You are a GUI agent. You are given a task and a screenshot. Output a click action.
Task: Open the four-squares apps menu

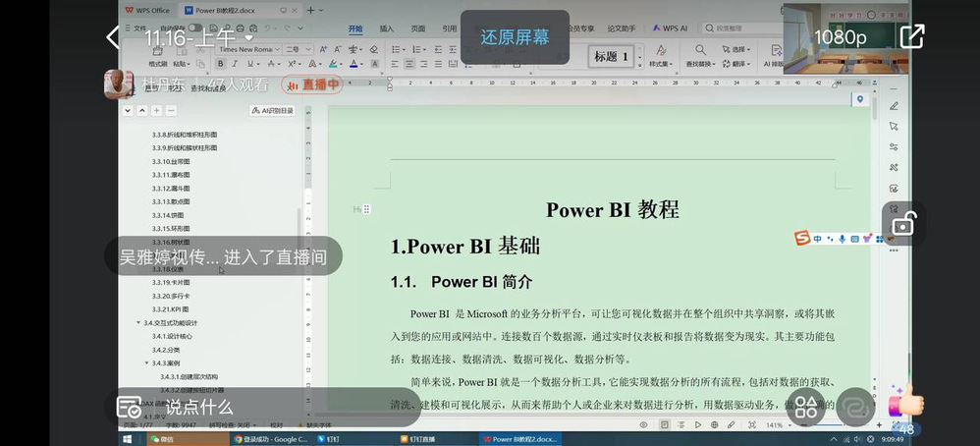(x=805, y=408)
